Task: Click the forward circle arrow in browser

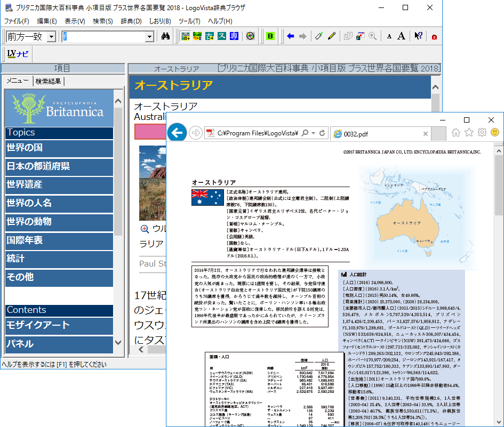Action: click(195, 133)
